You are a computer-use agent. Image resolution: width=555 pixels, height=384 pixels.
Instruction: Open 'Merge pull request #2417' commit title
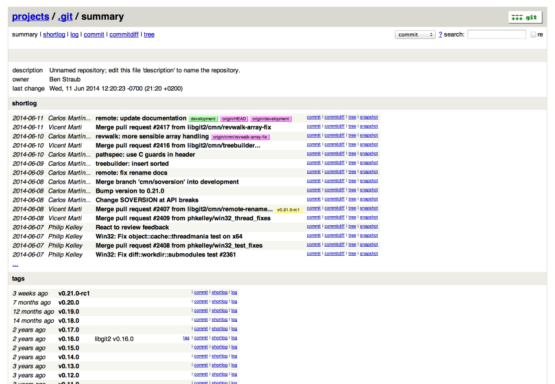183,127
